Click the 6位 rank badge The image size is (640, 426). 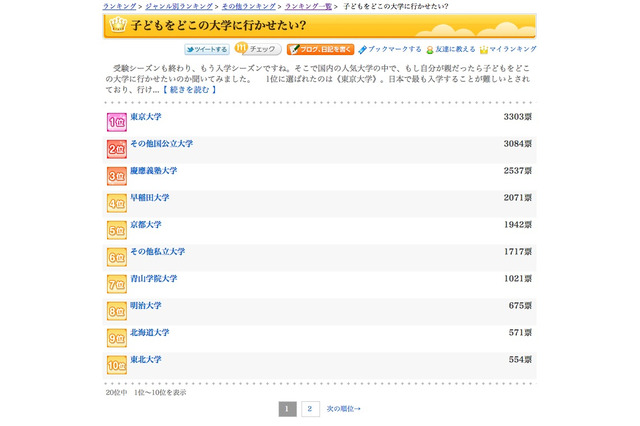[x=117, y=257]
